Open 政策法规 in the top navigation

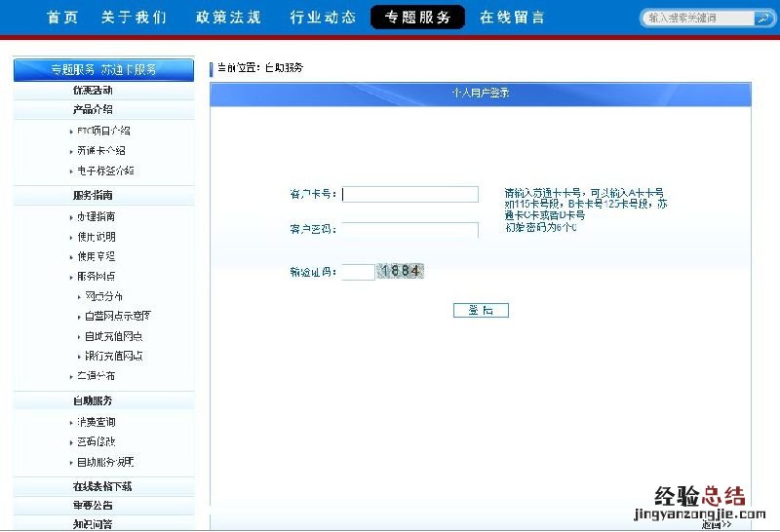click(x=228, y=18)
